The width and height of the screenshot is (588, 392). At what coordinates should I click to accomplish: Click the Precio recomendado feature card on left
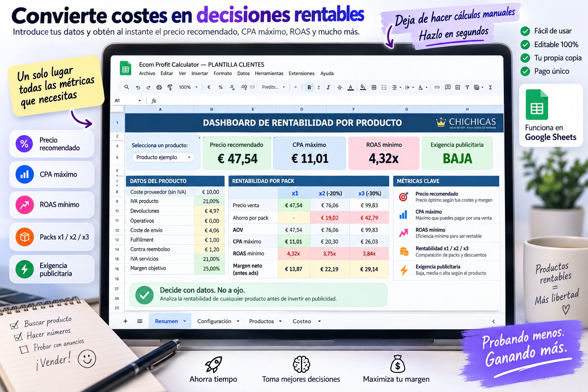click(52, 144)
